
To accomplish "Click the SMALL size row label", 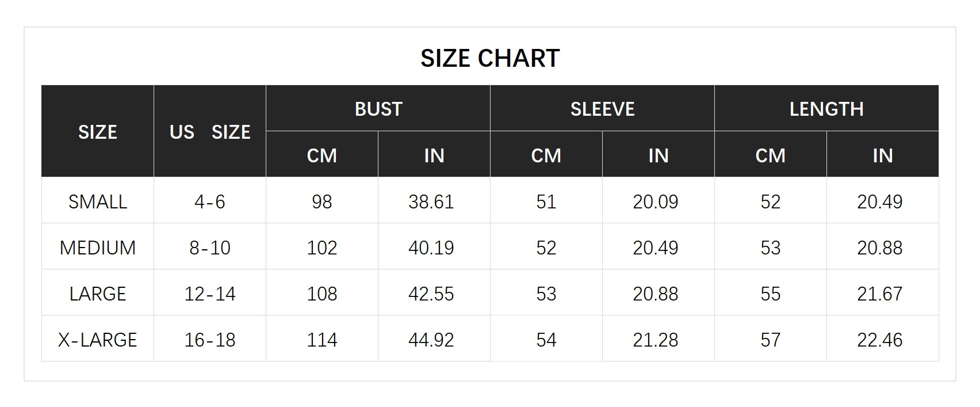I will (x=98, y=201).
